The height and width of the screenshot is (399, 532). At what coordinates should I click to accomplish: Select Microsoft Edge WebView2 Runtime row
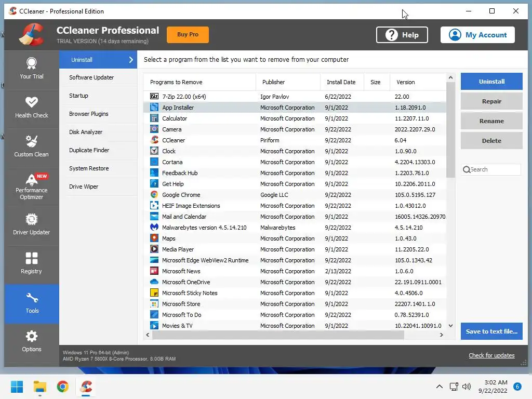(x=295, y=260)
